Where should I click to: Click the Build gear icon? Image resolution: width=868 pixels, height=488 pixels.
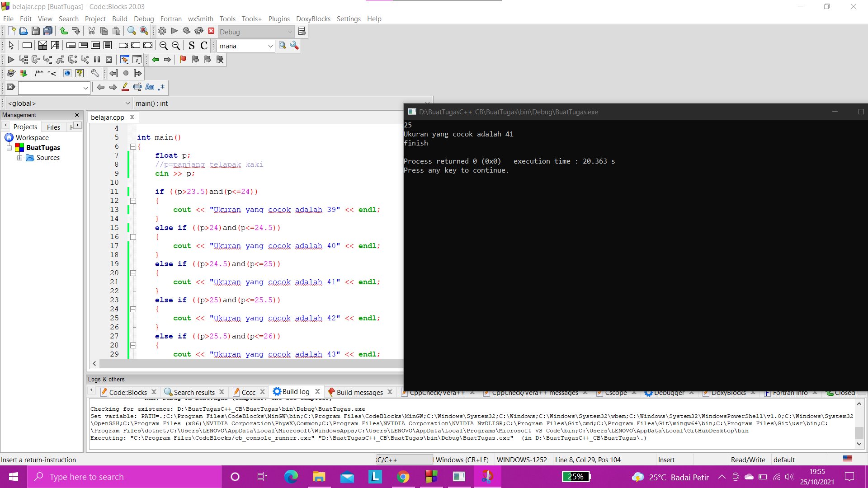point(162,31)
